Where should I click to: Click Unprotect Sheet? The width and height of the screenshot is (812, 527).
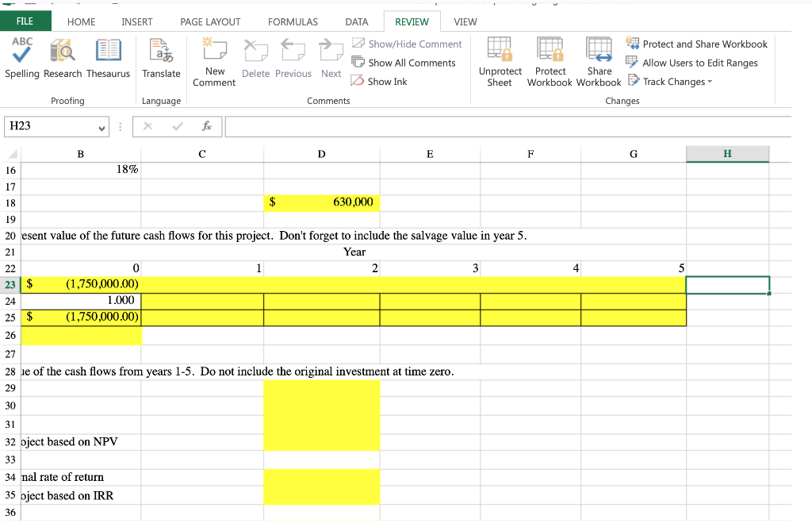500,61
